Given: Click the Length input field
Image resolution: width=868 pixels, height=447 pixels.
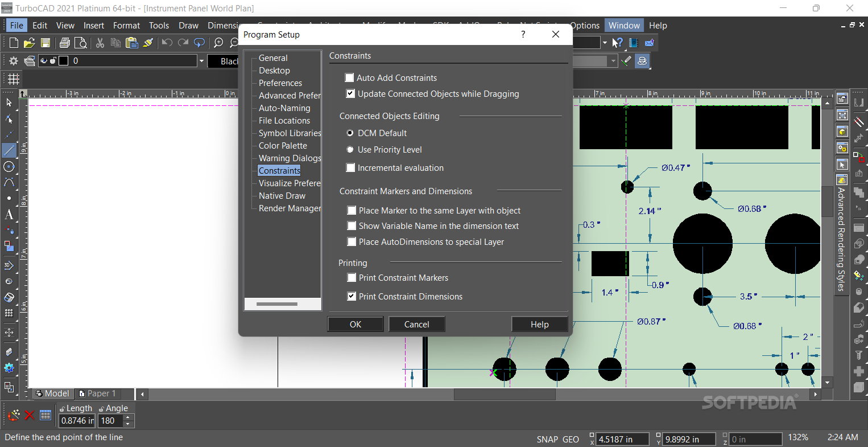Looking at the screenshot, I should (x=77, y=421).
